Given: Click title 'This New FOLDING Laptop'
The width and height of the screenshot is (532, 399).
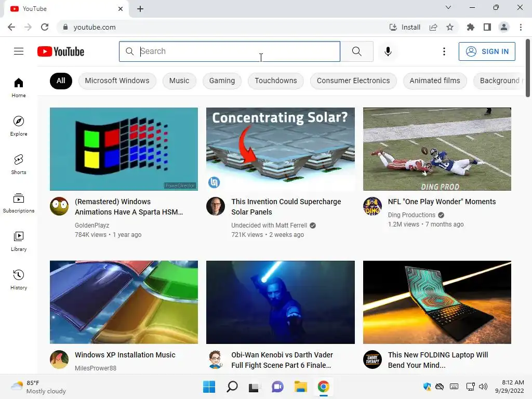Looking at the screenshot, I should [438, 360].
